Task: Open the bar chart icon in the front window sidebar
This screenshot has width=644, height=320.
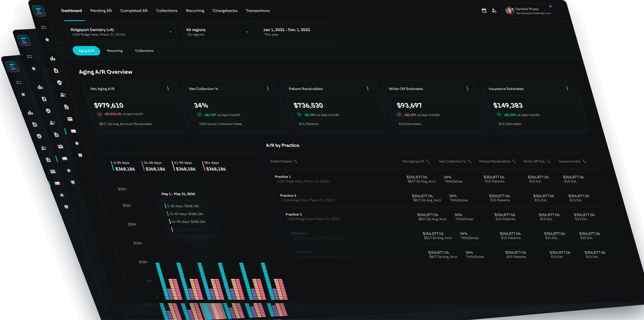Action: tap(53, 58)
